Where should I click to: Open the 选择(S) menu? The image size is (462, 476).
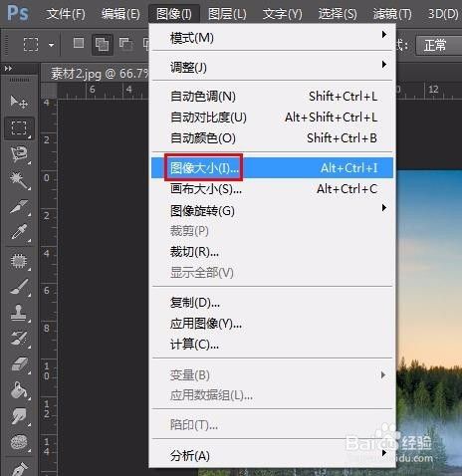338,14
